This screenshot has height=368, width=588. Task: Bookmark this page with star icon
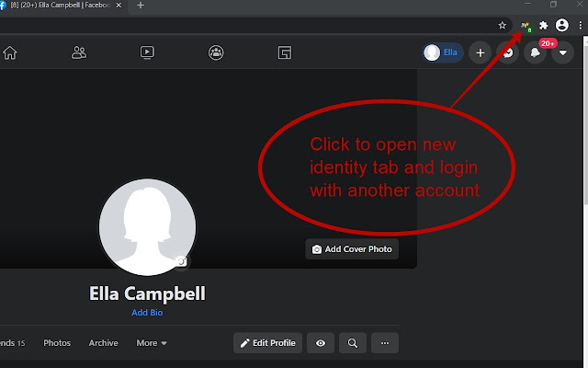pos(502,26)
